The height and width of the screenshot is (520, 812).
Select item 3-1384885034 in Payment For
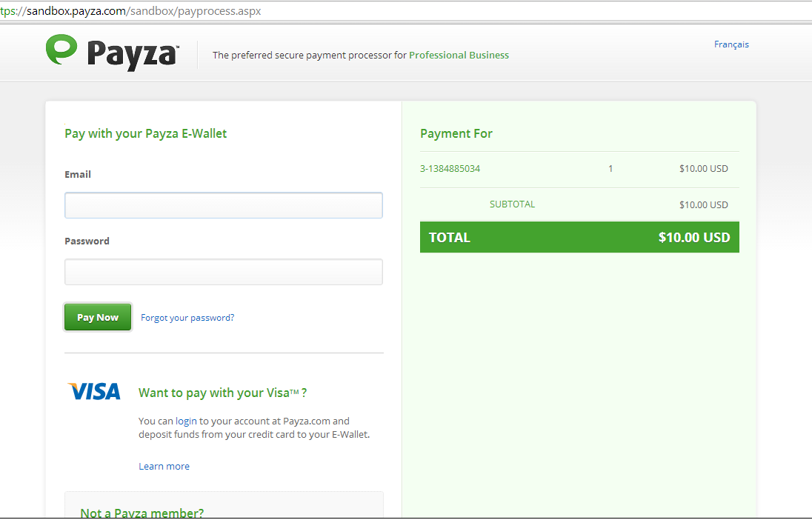(450, 168)
